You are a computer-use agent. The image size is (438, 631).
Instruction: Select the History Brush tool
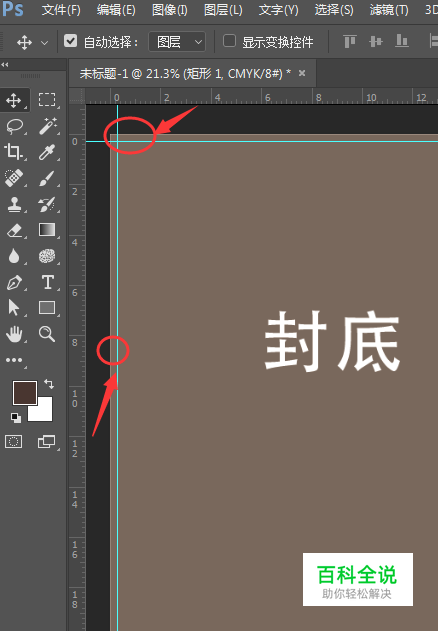[47, 204]
